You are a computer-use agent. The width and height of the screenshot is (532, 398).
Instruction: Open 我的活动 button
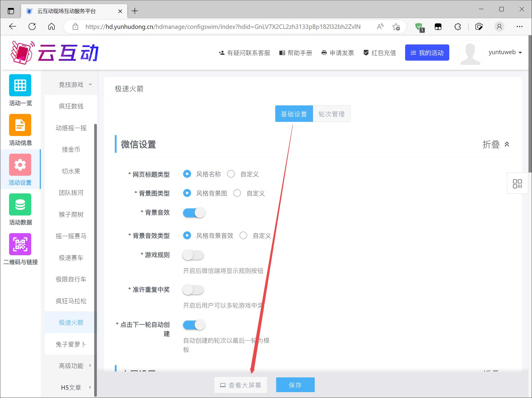427,53
